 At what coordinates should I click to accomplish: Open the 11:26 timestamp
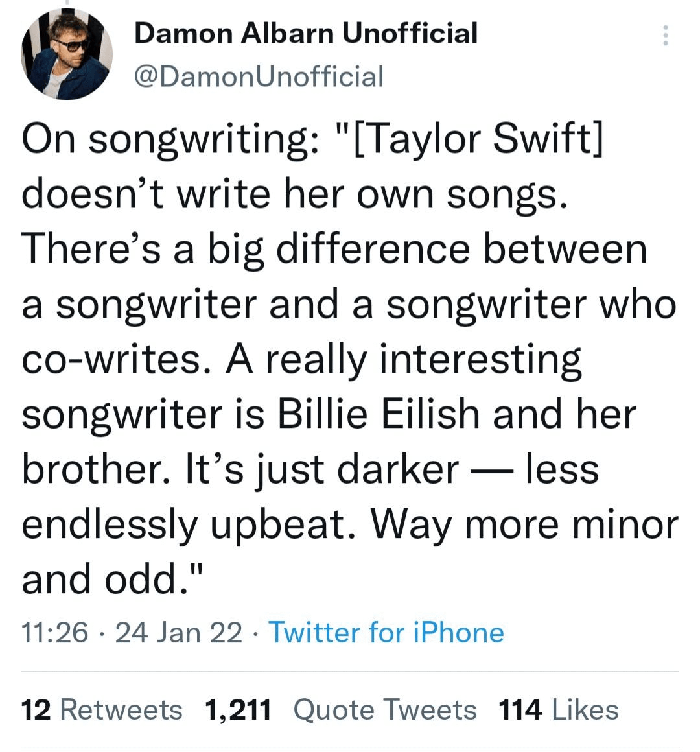click(55, 632)
